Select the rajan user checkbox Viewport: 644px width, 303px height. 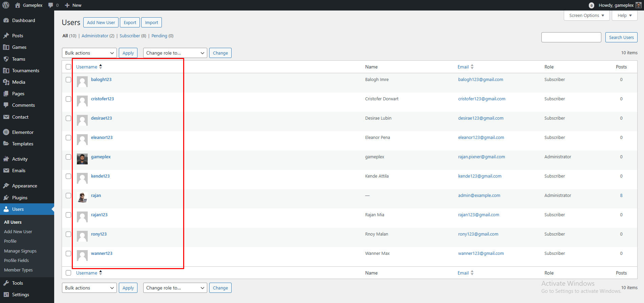pos(68,196)
